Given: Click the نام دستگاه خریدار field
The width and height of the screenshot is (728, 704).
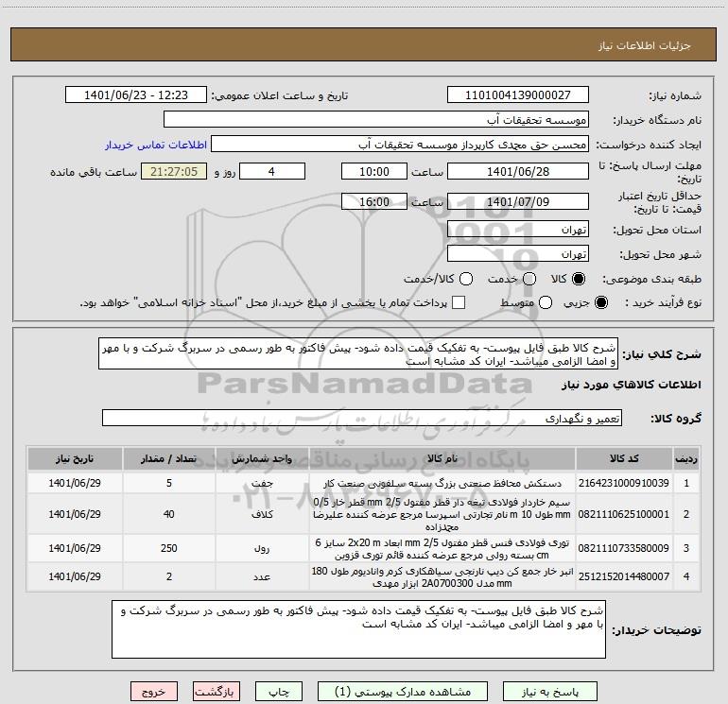Looking at the screenshot, I should [x=376, y=120].
